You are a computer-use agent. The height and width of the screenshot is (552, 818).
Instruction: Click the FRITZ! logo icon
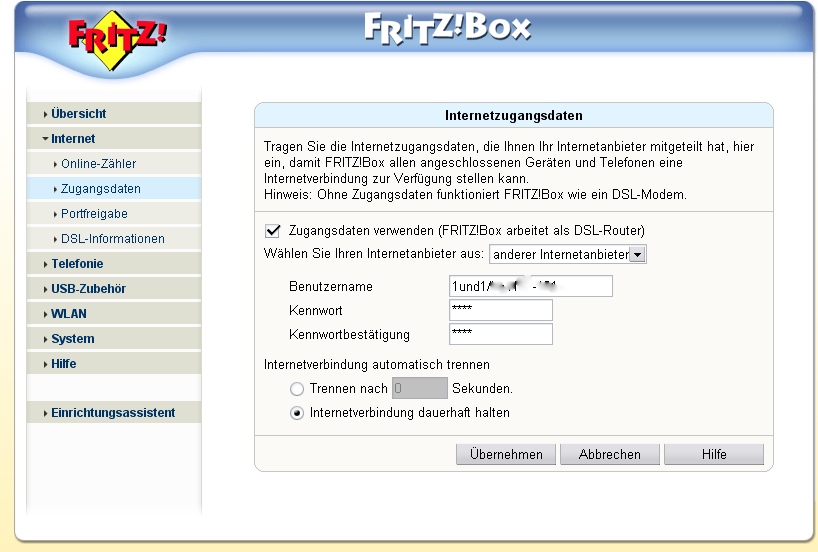(x=117, y=40)
